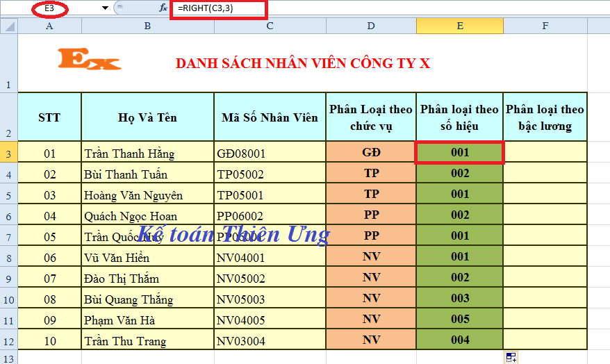Select column A header
This screenshot has height=364, width=610.
(49, 26)
